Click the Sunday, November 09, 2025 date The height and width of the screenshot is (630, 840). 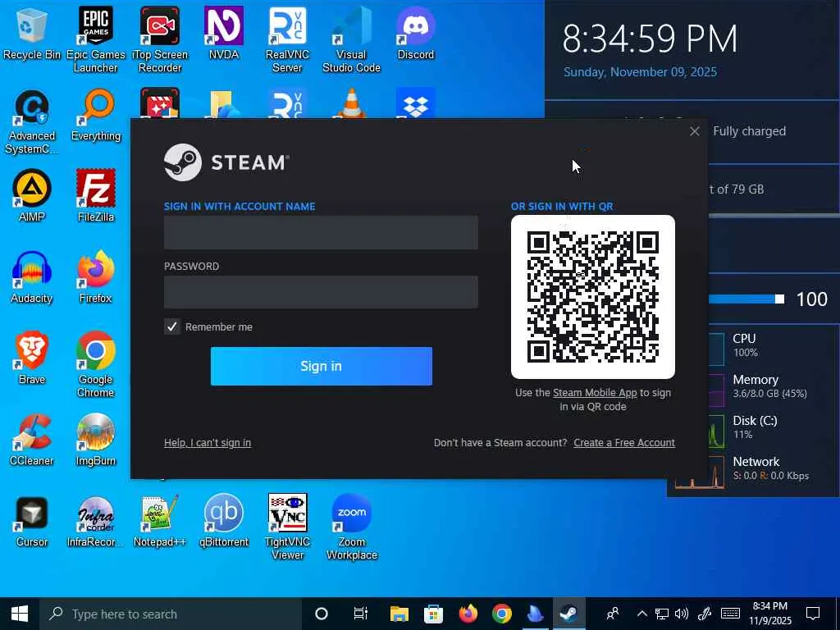[x=640, y=72]
